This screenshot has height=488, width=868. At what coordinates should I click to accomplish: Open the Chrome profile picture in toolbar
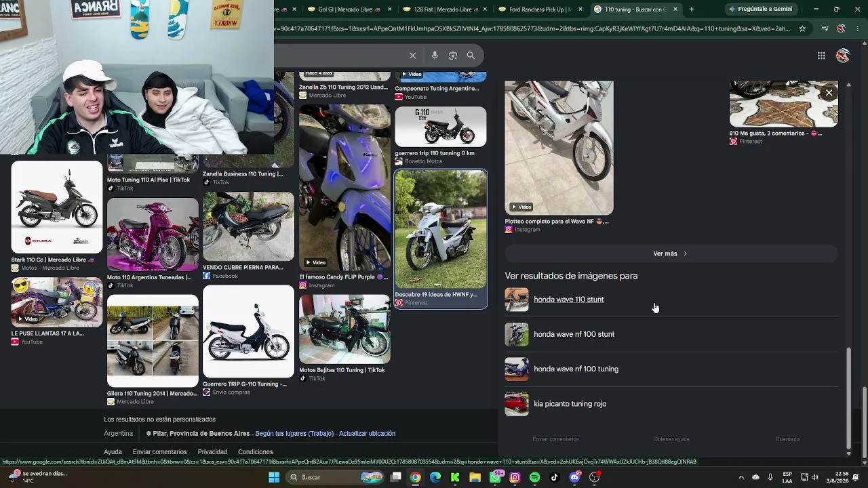(x=842, y=28)
